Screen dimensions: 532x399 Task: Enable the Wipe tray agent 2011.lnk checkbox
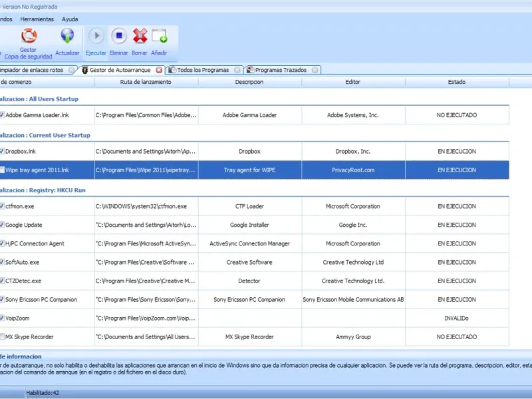[2, 170]
